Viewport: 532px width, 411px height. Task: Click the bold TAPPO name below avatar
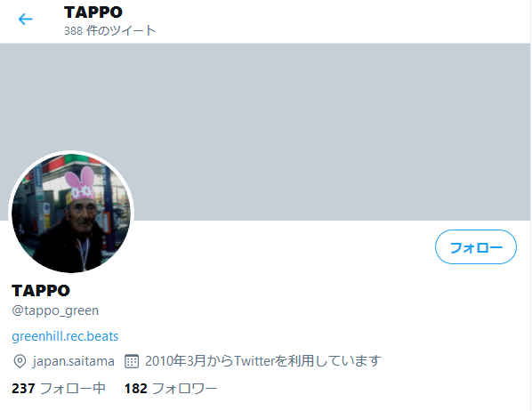tap(41, 291)
